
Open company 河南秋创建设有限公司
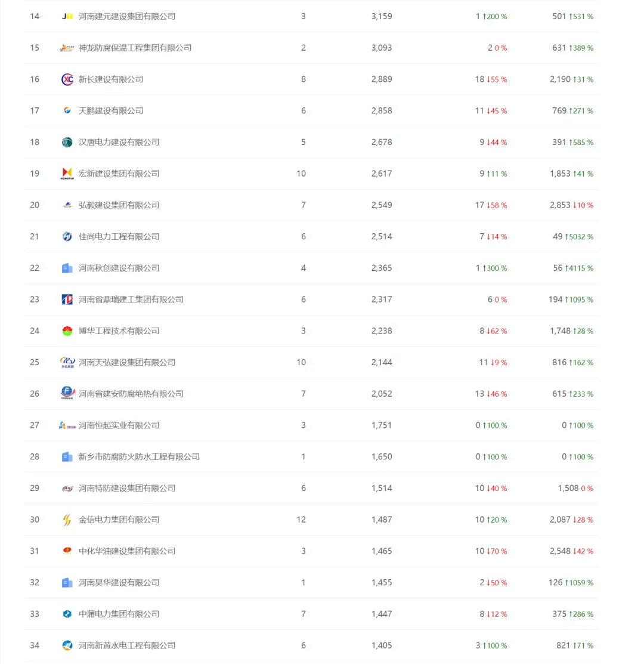[119, 268]
